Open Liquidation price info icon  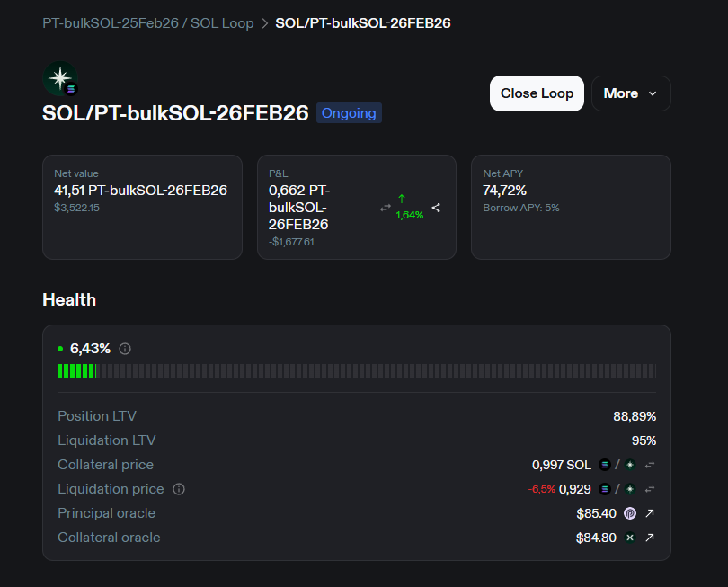(x=179, y=489)
